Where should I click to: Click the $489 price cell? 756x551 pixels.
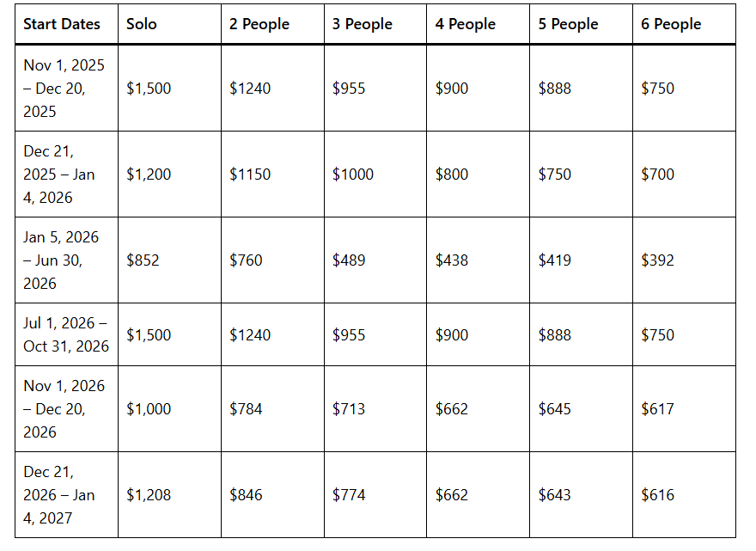point(349,260)
